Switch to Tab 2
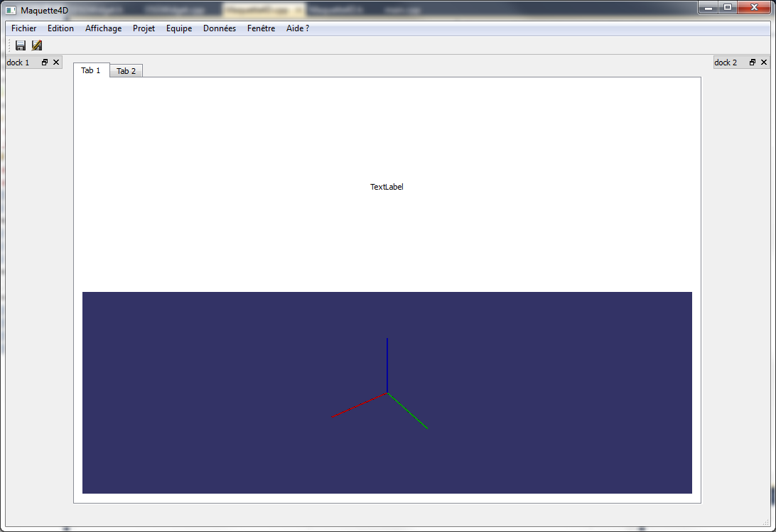The width and height of the screenshot is (776, 532). (126, 71)
